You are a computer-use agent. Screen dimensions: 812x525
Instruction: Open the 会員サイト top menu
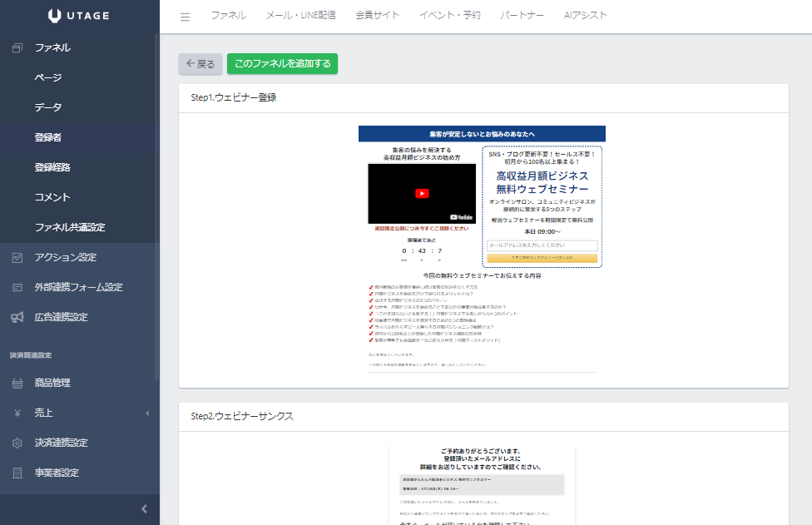377,16
